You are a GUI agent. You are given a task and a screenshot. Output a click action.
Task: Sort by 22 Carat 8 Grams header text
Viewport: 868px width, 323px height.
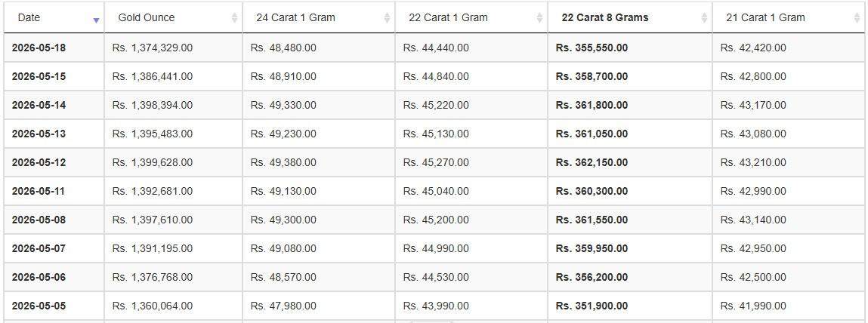[605, 17]
